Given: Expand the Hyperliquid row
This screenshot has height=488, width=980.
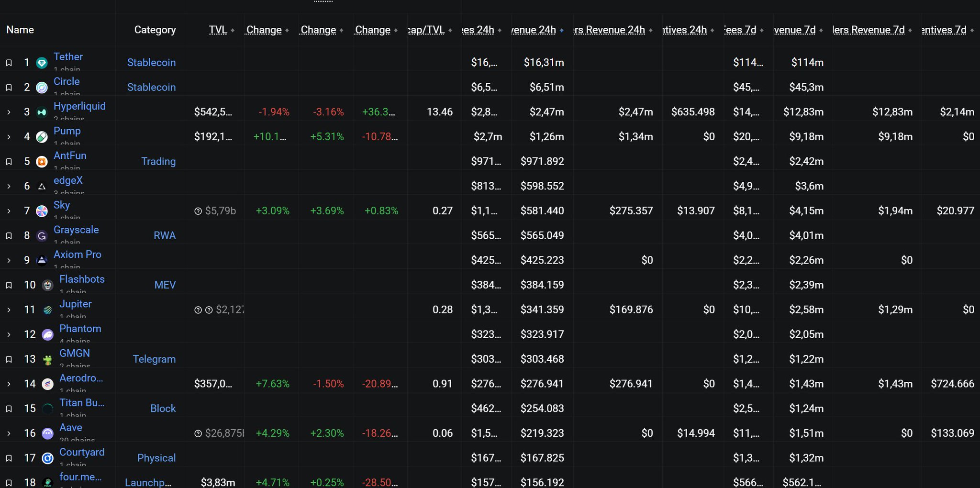Looking at the screenshot, I should [x=9, y=112].
